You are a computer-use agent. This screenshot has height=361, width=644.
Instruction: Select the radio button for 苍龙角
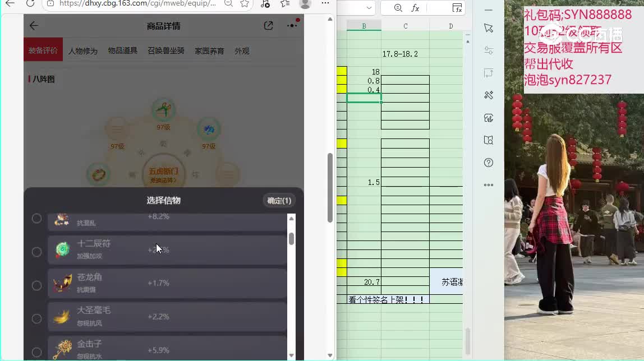[x=36, y=285]
